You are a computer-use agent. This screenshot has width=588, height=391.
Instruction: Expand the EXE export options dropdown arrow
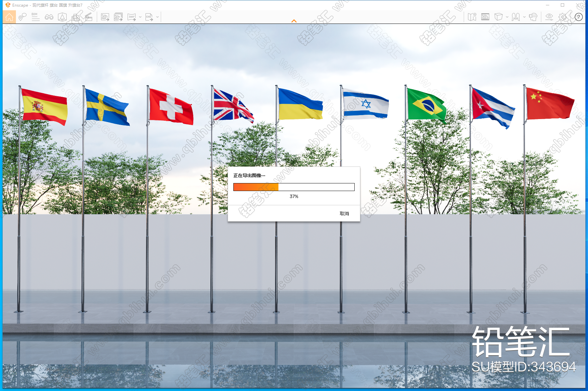click(157, 17)
